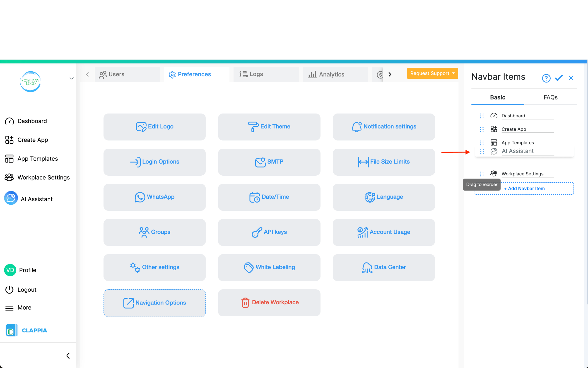This screenshot has width=588, height=368.
Task: Click the Create App icon in sidebar
Action: pos(9,140)
